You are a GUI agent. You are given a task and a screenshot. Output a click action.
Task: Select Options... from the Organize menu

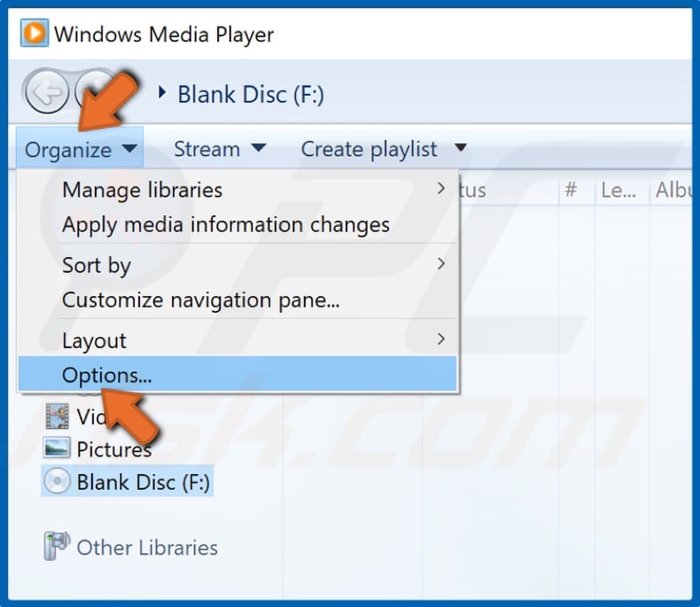[237, 375]
